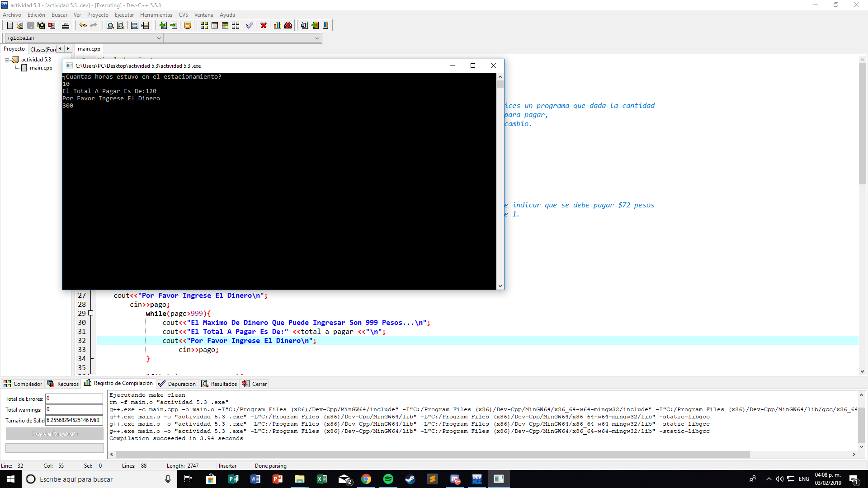This screenshot has width=868, height=488.
Task: Switch to the Recursos bottom tab
Action: click(x=63, y=384)
